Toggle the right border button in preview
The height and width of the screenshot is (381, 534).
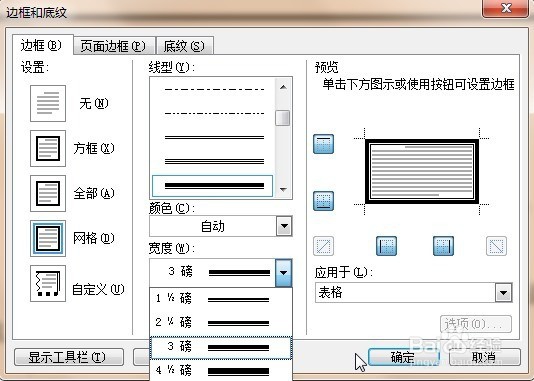click(443, 246)
